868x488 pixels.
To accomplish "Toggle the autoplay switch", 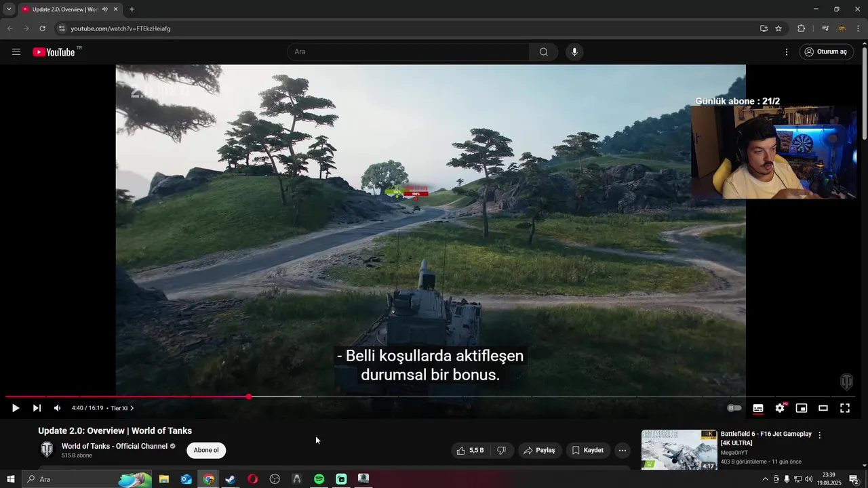I will click(734, 408).
